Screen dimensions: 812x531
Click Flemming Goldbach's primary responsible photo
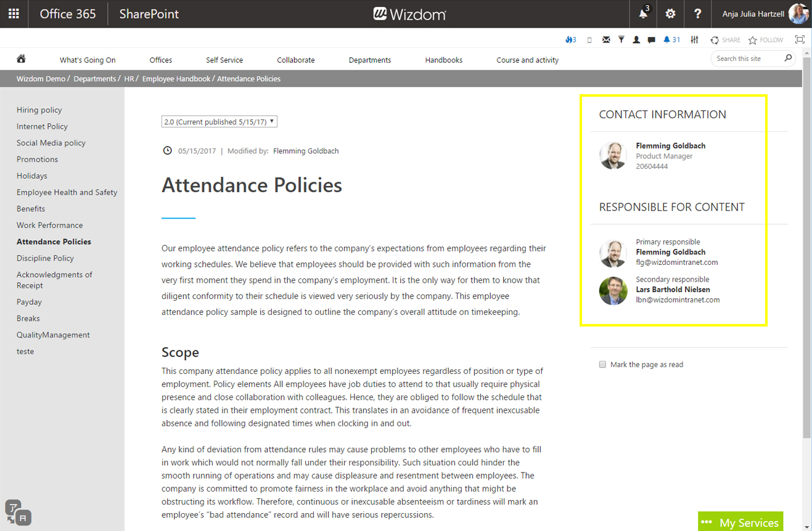pos(613,253)
